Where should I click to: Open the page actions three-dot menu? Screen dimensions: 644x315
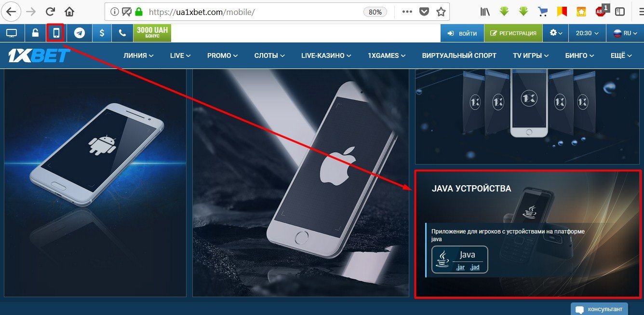tap(407, 12)
